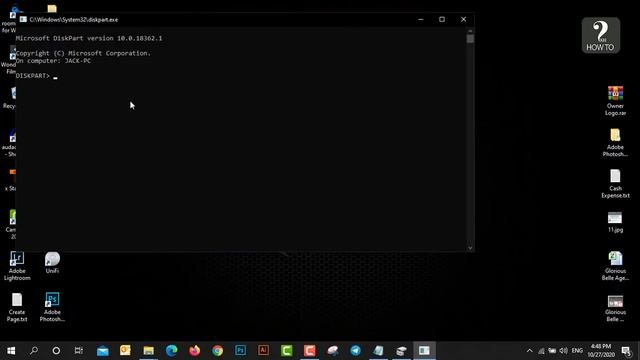This screenshot has width=640, height=360.
Task: Select Glorious Belle Age desktop file
Action: click(x=615, y=266)
